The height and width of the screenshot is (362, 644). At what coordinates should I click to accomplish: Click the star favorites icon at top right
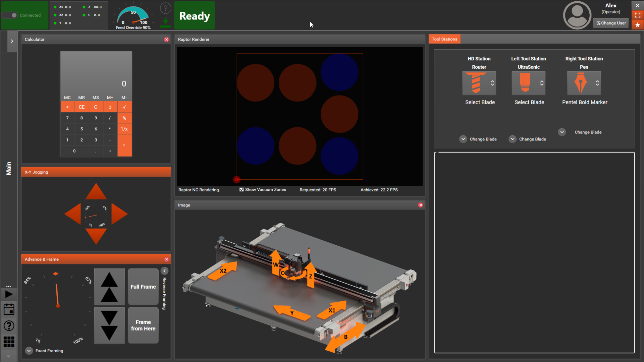click(x=637, y=25)
